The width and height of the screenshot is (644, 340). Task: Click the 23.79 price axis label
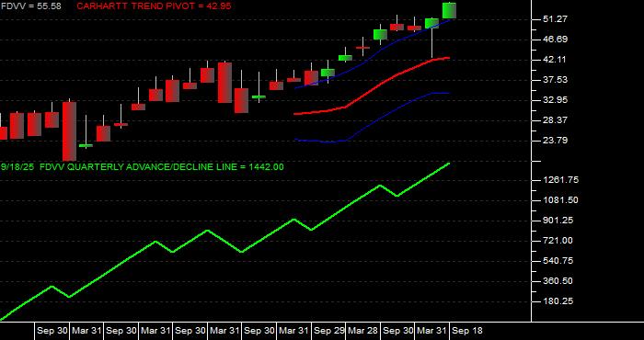point(555,141)
